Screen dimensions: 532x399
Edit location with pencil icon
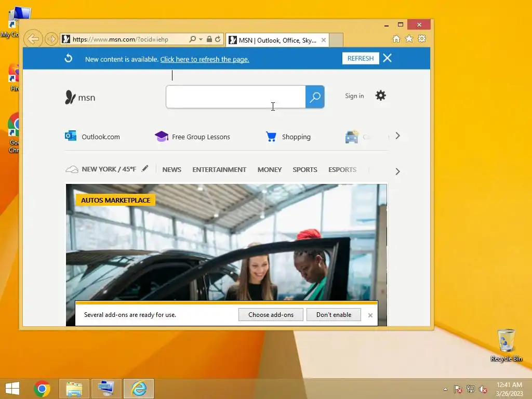(x=145, y=168)
